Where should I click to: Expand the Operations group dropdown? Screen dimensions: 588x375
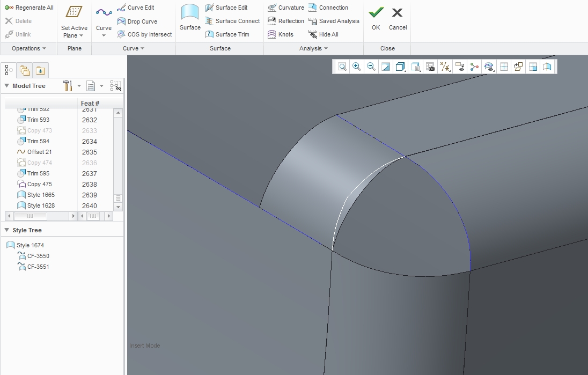pyautogui.click(x=29, y=48)
